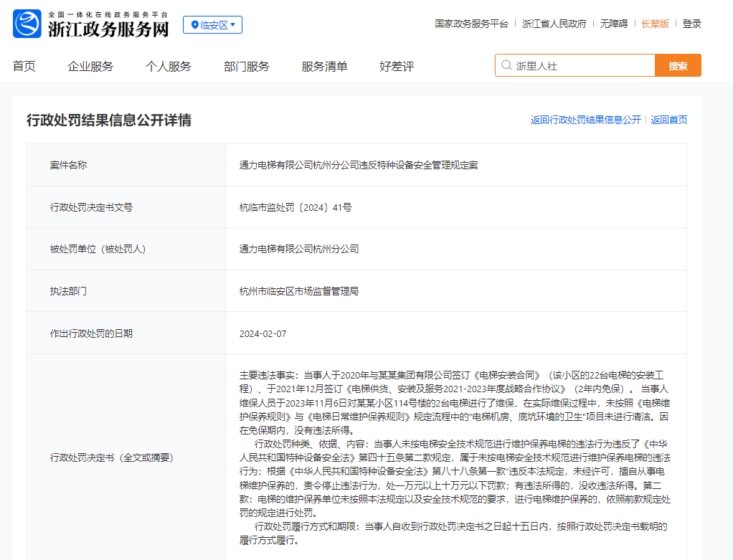
Task: Click the 浙江政务服务网 logo icon
Action: tap(27, 24)
